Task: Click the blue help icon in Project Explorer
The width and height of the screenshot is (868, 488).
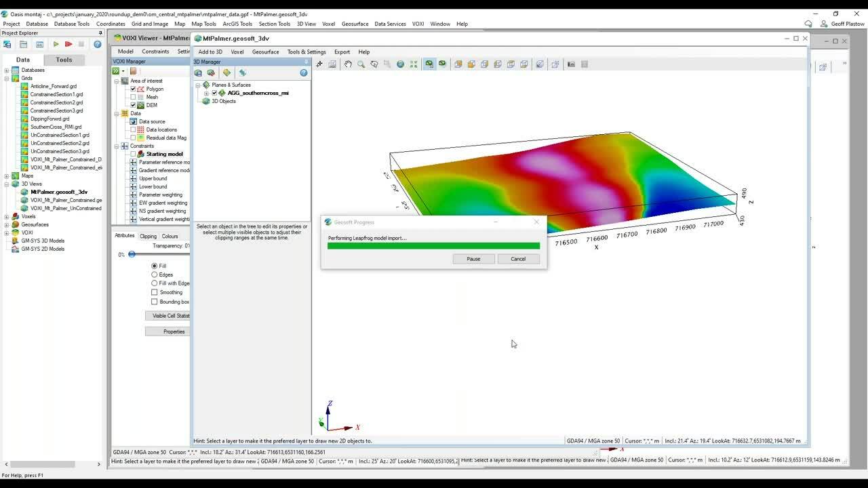Action: pos(98,45)
